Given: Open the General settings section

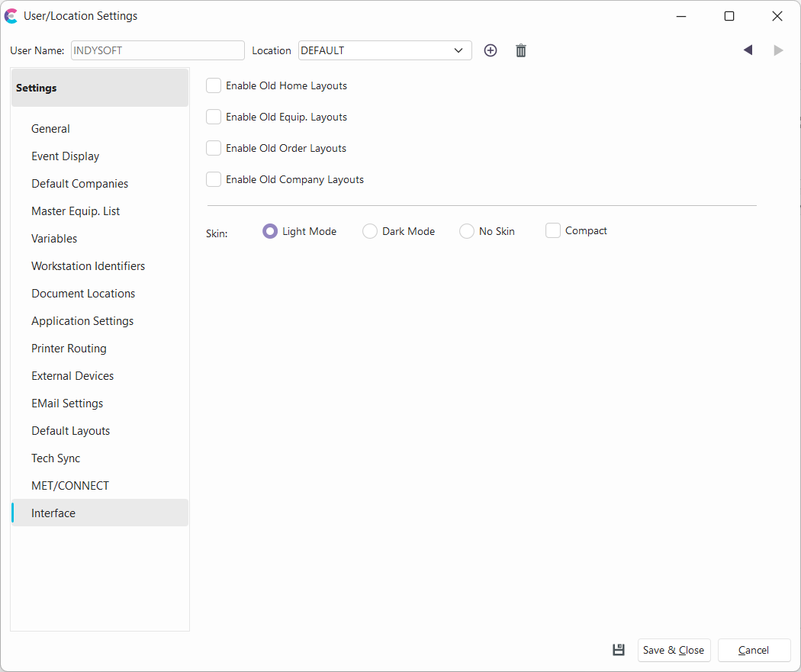Looking at the screenshot, I should (x=50, y=129).
